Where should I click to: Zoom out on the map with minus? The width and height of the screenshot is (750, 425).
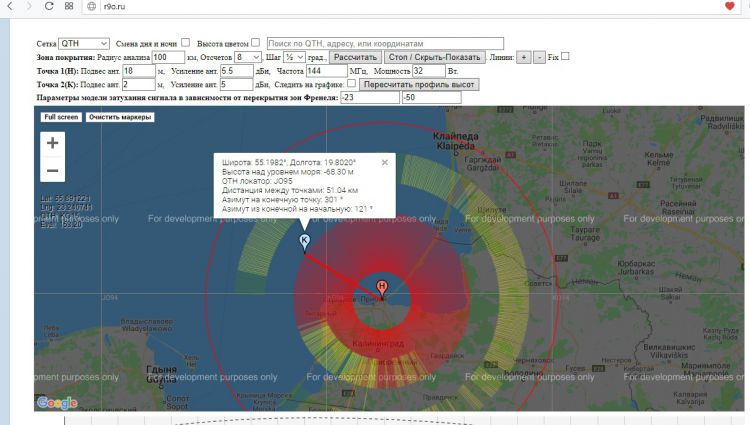(53, 170)
